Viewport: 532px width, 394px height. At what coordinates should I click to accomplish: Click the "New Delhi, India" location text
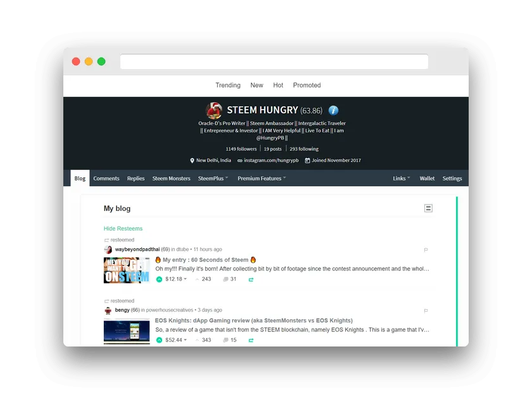[x=214, y=160]
